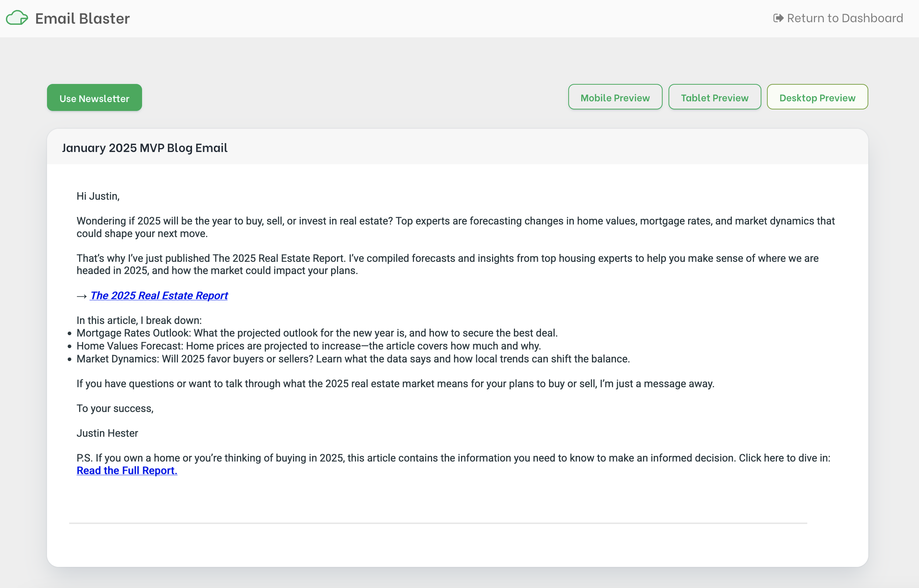The image size is (919, 588).
Task: Click the green cloud logo icon
Action: tap(17, 18)
